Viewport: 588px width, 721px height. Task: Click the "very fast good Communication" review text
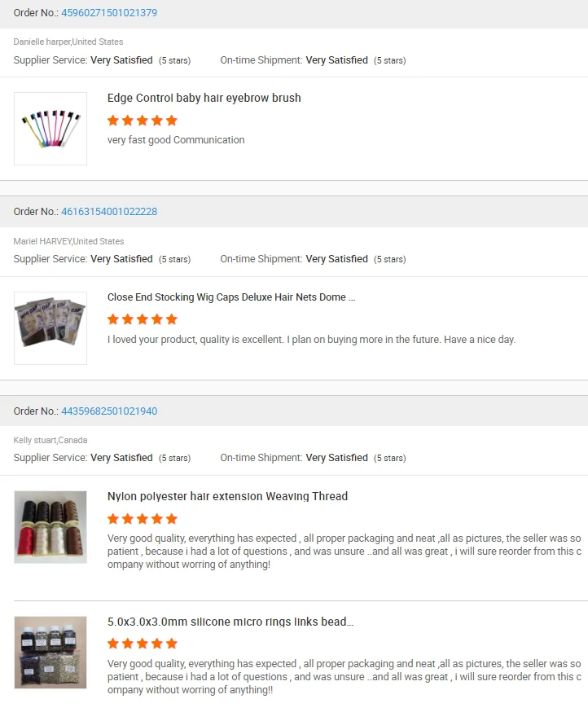click(176, 140)
